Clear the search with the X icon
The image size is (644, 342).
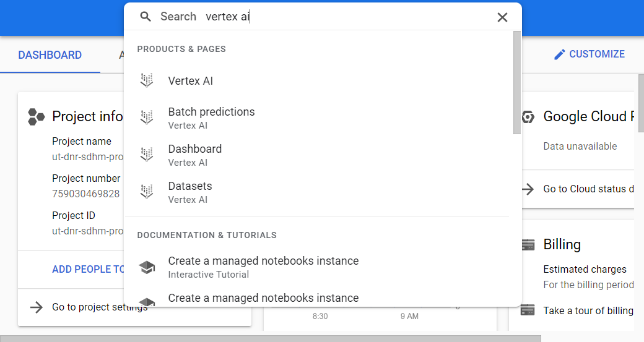point(502,17)
